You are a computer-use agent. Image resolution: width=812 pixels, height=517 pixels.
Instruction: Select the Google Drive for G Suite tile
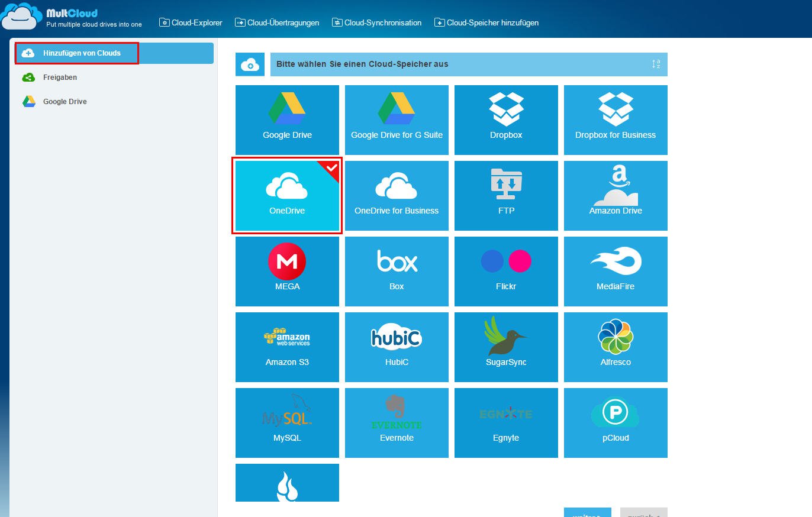(x=397, y=120)
